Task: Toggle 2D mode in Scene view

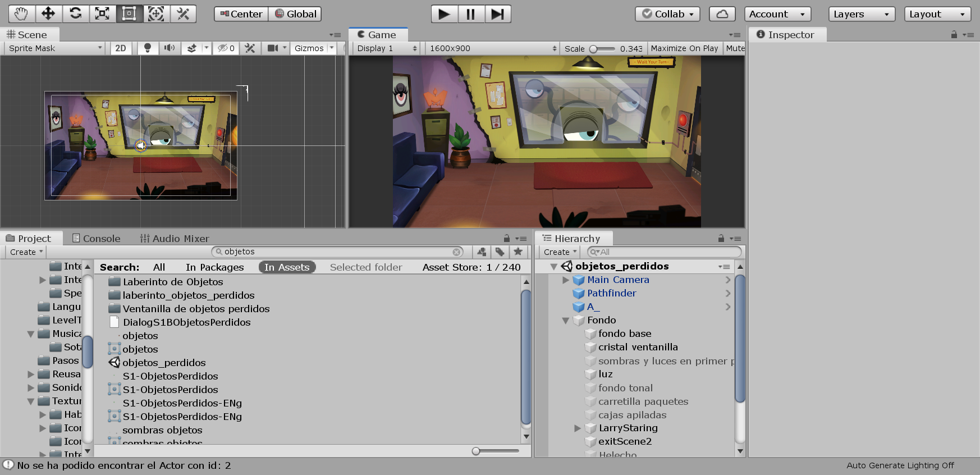Action: (121, 48)
